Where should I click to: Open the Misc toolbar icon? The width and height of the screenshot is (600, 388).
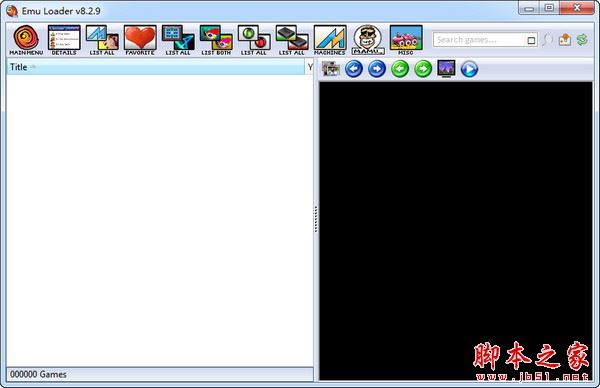pyautogui.click(x=406, y=40)
